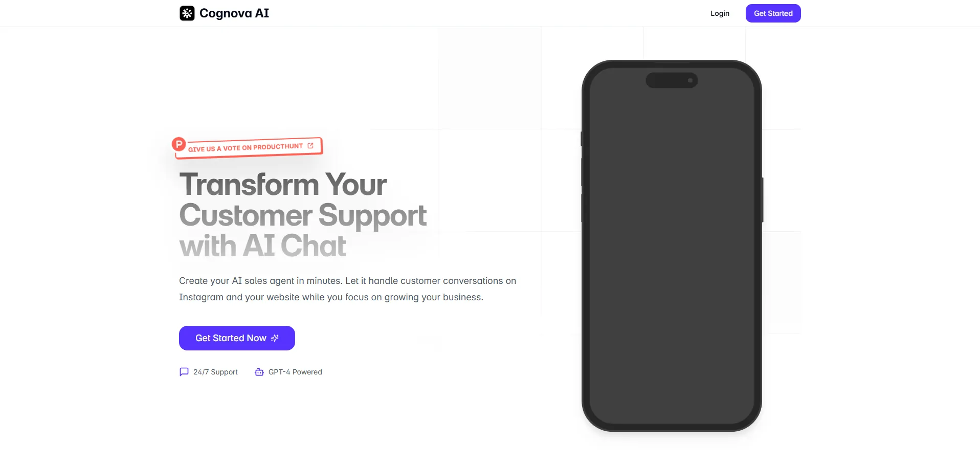The image size is (980, 465).
Task: Open the Give Us a Vote on ProductHunt badge
Action: [248, 147]
